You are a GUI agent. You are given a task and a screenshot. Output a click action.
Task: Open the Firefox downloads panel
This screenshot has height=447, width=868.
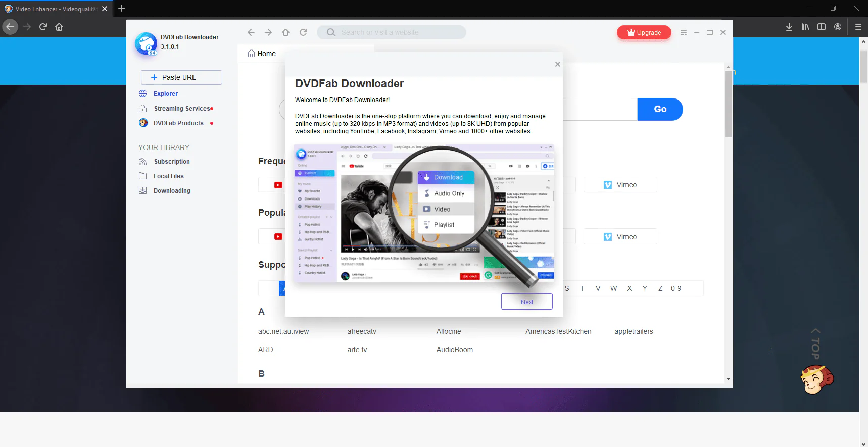(789, 27)
